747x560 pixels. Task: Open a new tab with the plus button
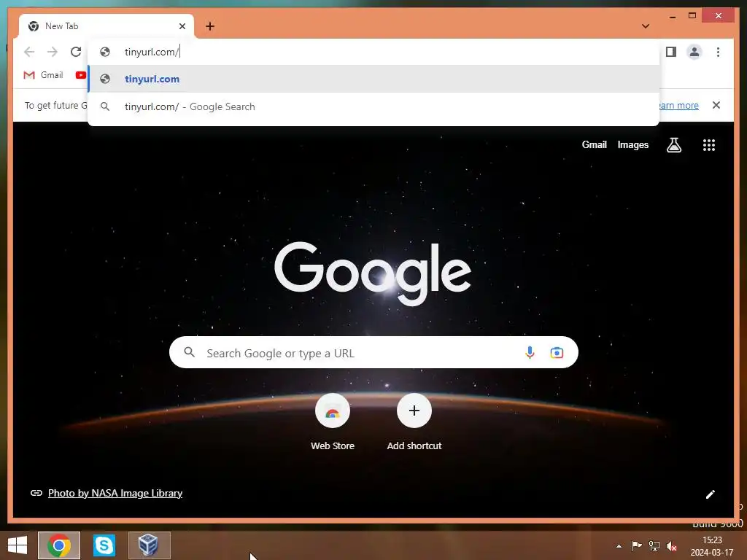tap(210, 26)
